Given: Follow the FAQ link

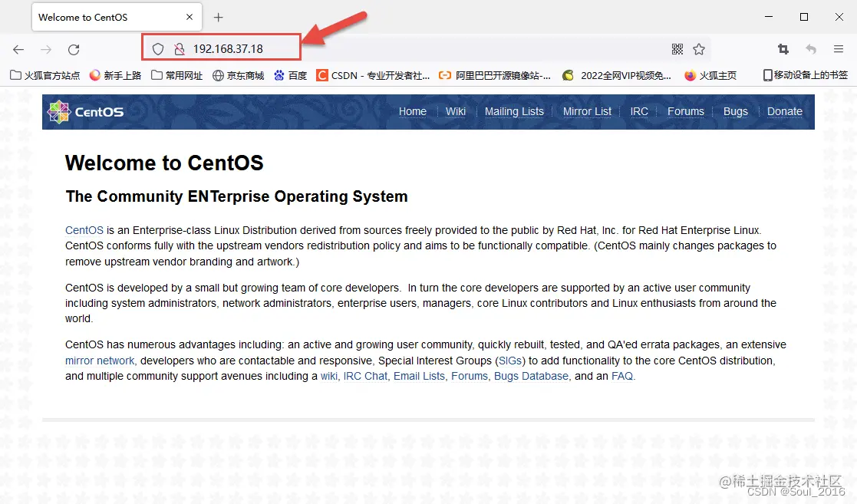Looking at the screenshot, I should pos(622,376).
